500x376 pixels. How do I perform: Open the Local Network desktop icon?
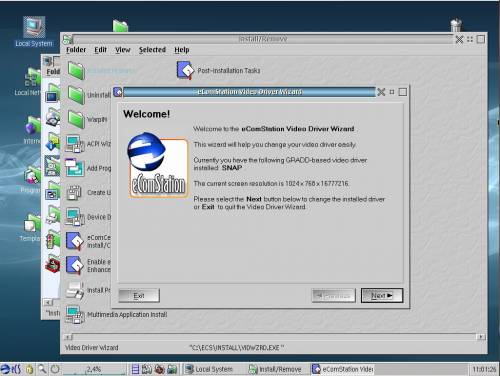[x=33, y=77]
